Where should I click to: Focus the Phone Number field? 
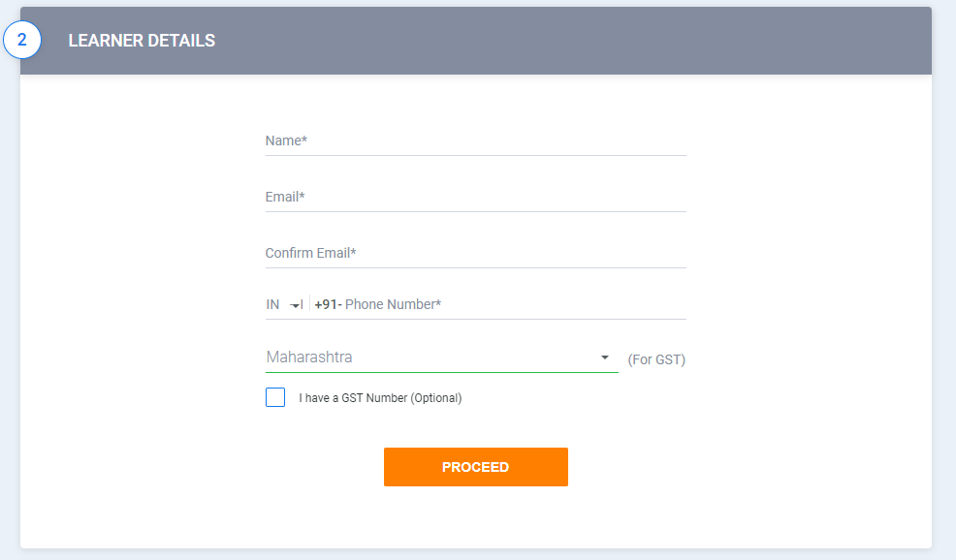coord(514,304)
